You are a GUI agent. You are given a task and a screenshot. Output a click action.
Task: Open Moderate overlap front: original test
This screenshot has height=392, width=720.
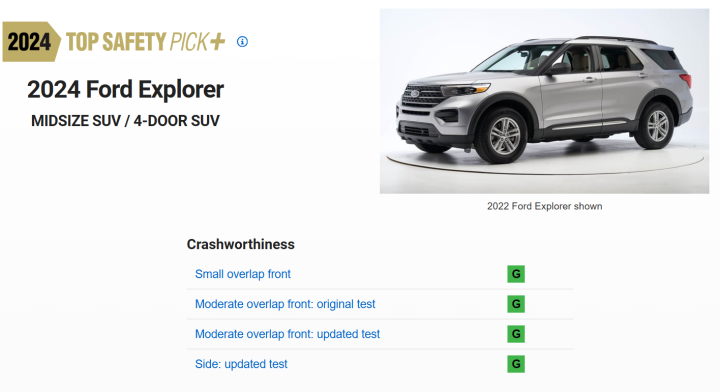[285, 304]
